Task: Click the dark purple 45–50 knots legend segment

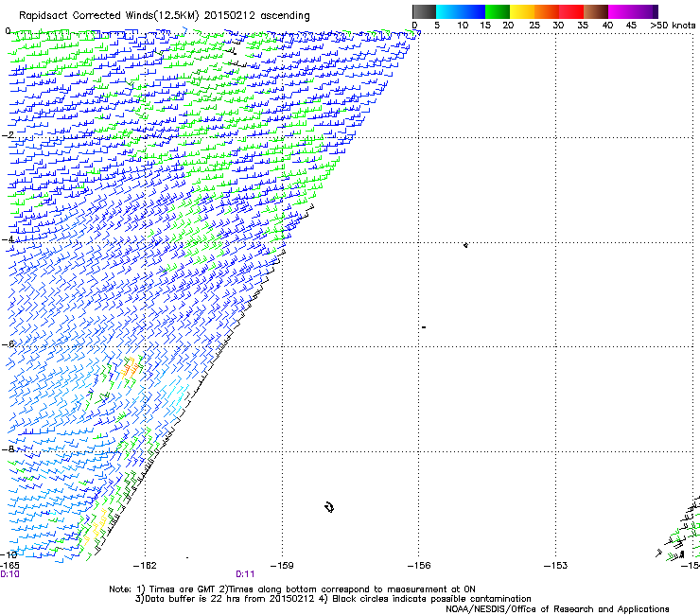Action: (x=645, y=11)
